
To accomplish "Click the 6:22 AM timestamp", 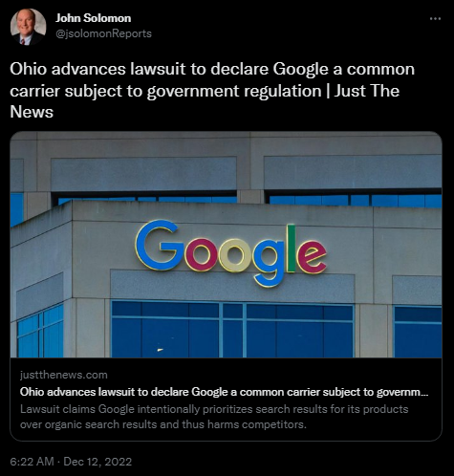I will (x=32, y=462).
